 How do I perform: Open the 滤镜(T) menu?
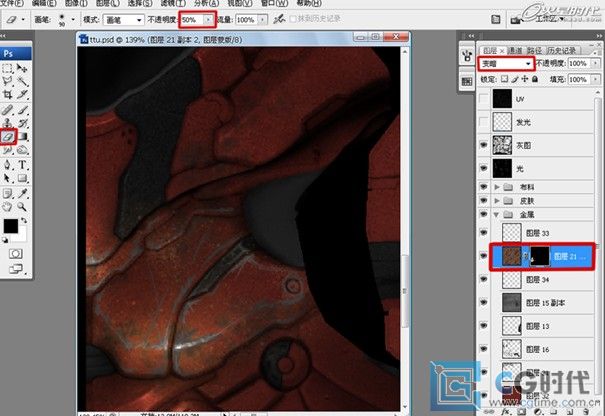[173, 3]
